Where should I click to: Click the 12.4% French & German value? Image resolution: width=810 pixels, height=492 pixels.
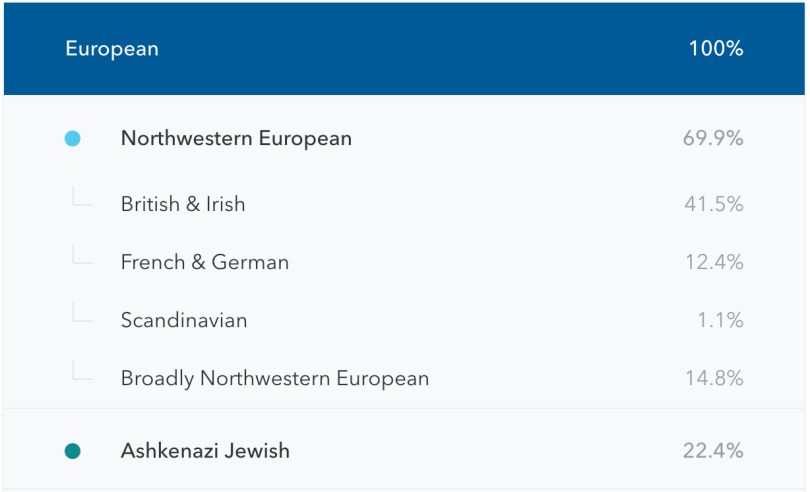tap(713, 263)
